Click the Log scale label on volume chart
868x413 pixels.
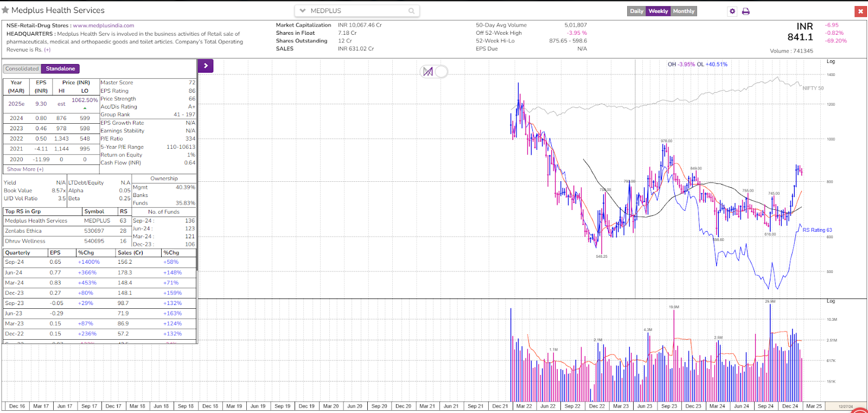pos(831,301)
